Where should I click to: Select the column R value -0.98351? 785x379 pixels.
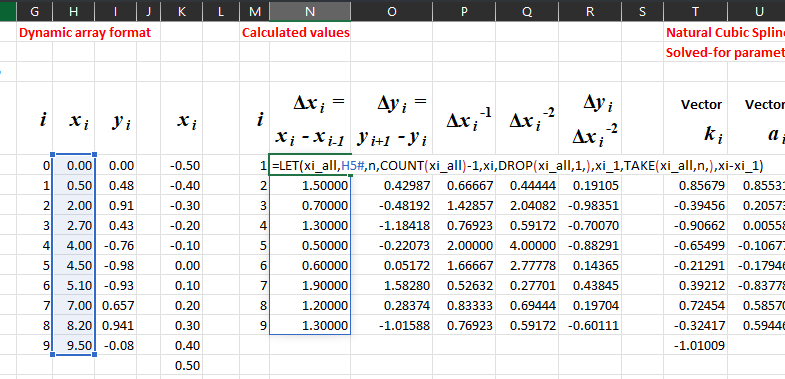point(590,206)
